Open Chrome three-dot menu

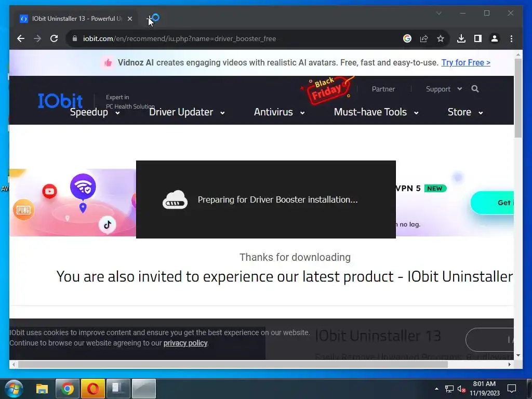(511, 38)
